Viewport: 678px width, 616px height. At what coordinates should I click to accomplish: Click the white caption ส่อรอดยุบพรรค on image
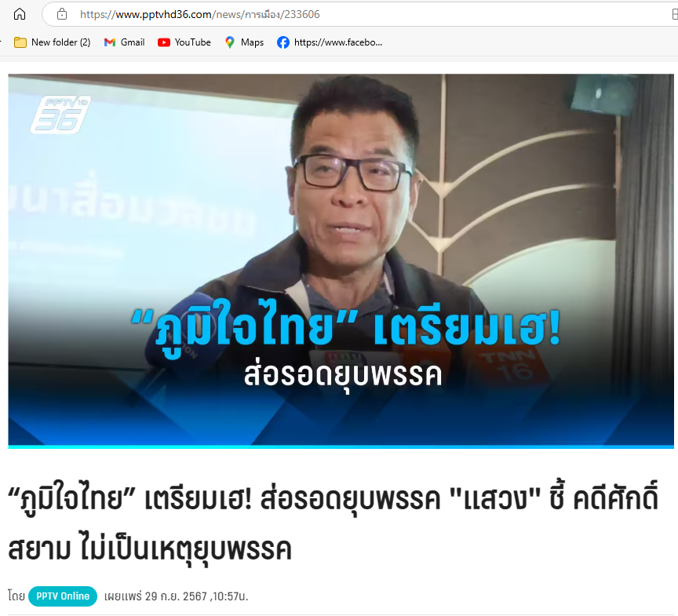[343, 375]
